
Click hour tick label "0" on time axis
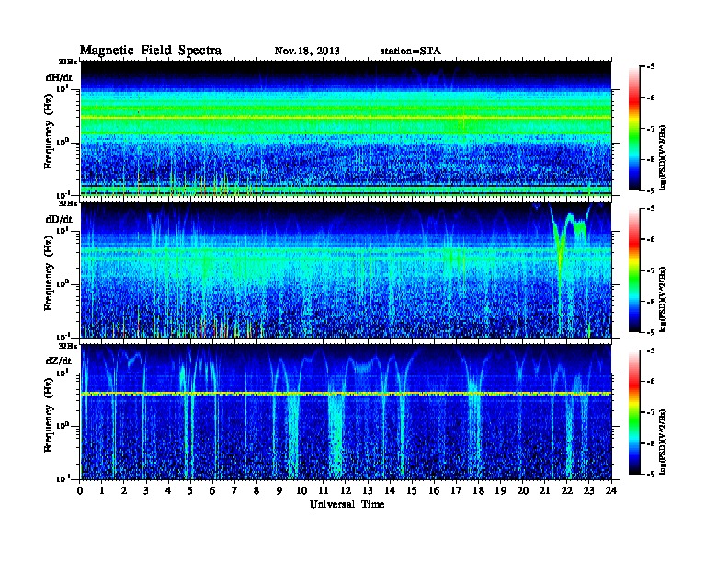click(81, 490)
